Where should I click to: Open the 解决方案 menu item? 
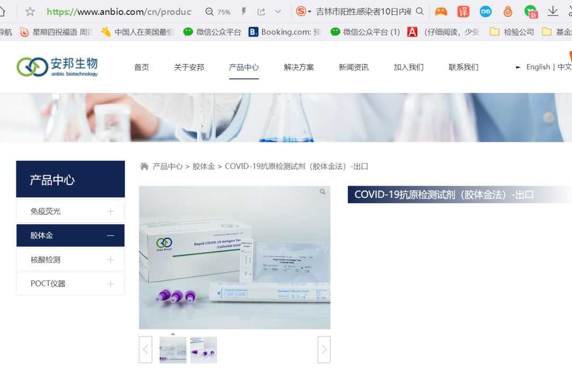tap(299, 67)
